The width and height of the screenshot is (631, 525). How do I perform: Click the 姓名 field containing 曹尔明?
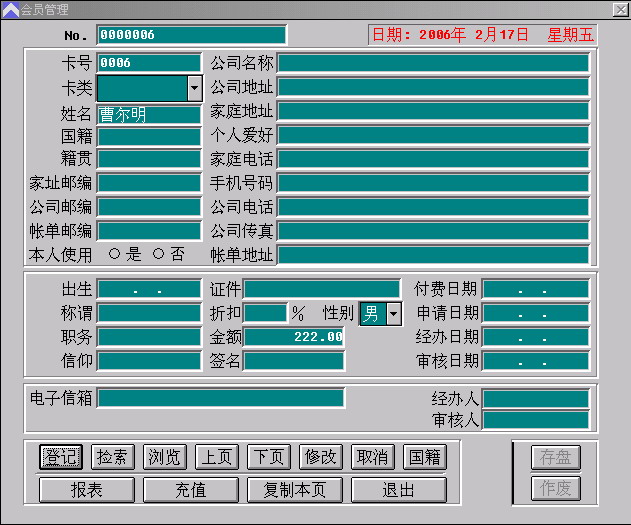(x=148, y=114)
